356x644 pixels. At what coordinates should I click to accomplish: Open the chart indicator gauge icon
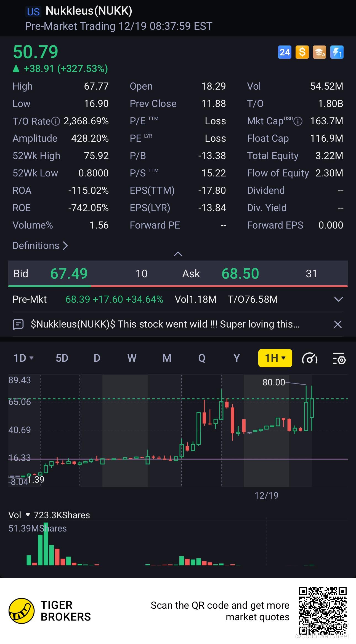(x=310, y=358)
